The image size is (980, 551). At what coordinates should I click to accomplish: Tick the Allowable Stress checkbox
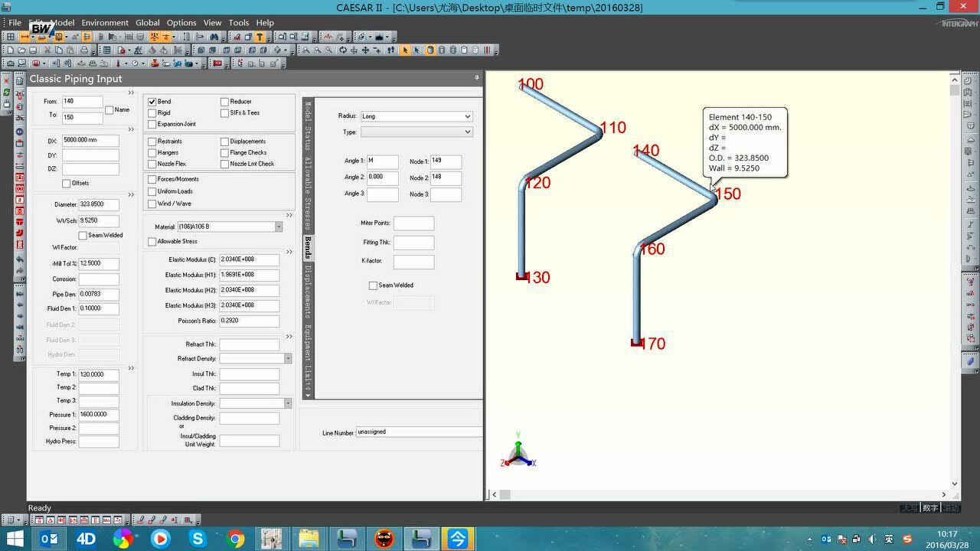[152, 242]
